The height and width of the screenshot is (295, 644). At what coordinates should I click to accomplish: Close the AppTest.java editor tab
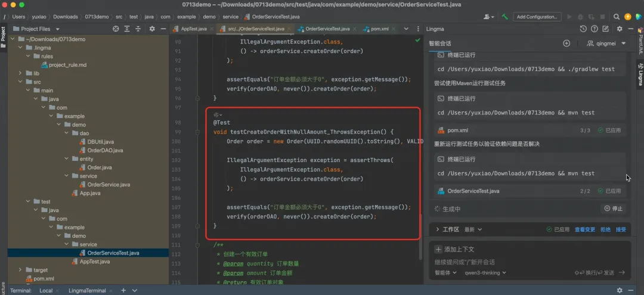click(x=211, y=29)
